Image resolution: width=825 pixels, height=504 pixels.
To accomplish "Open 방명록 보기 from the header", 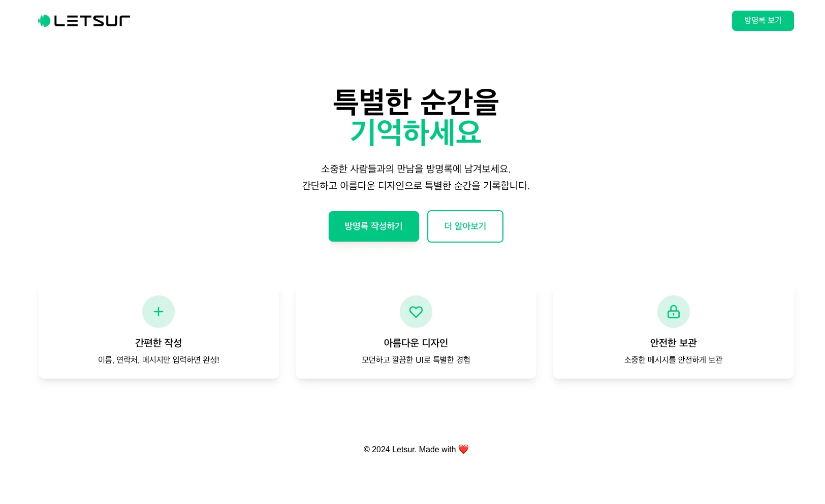I will (x=763, y=21).
